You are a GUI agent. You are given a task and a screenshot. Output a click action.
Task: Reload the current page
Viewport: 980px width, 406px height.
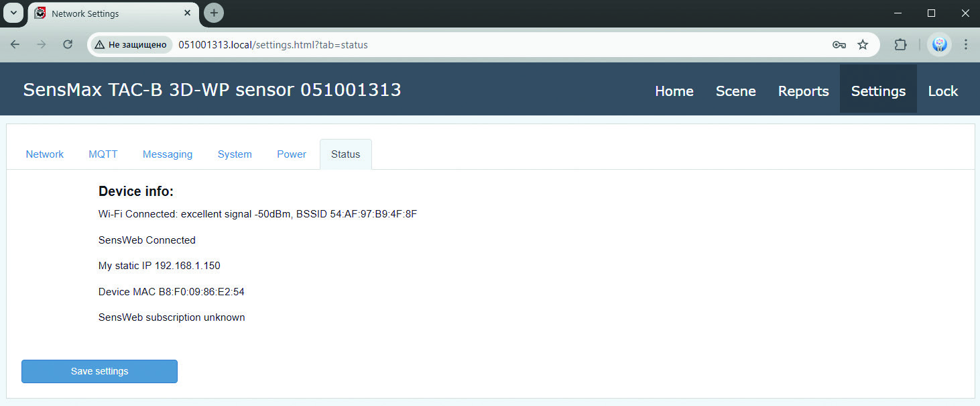pyautogui.click(x=68, y=44)
